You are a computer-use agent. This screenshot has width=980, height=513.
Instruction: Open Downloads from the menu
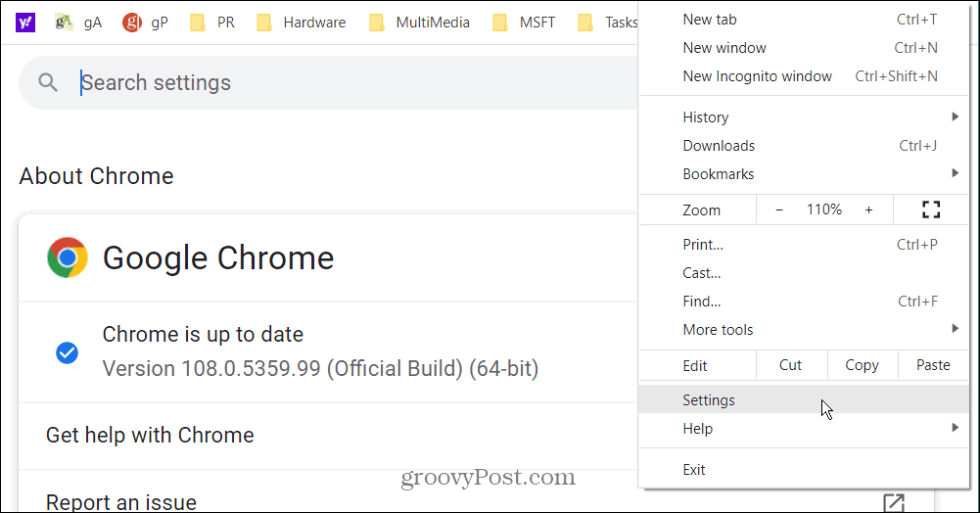pyautogui.click(x=804, y=146)
